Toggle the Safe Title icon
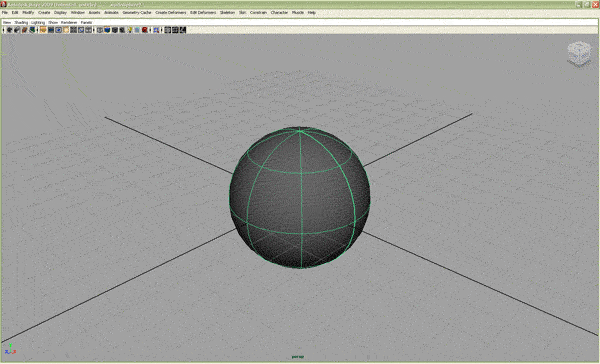The image size is (600, 364). pyautogui.click(x=88, y=30)
